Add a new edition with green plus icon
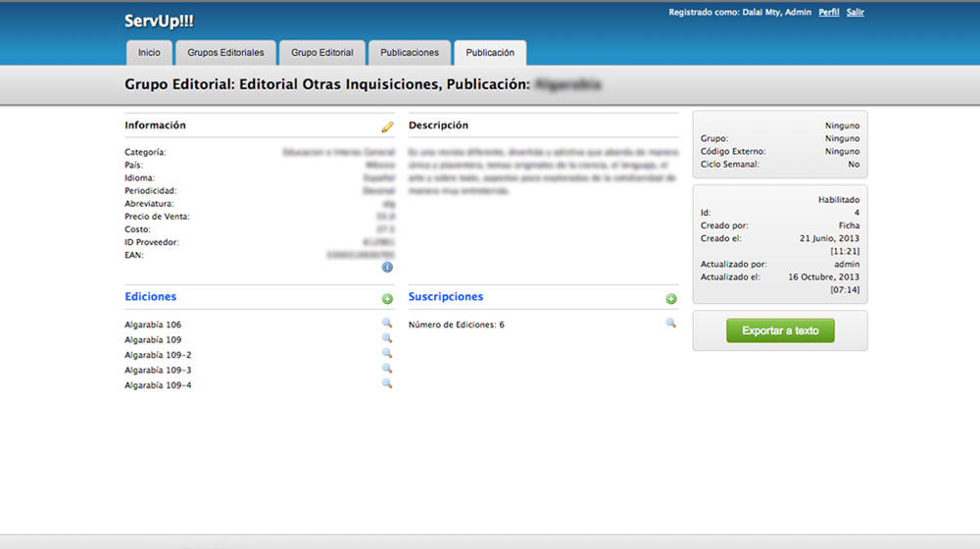Screen dimensions: 980x549 [x=387, y=298]
